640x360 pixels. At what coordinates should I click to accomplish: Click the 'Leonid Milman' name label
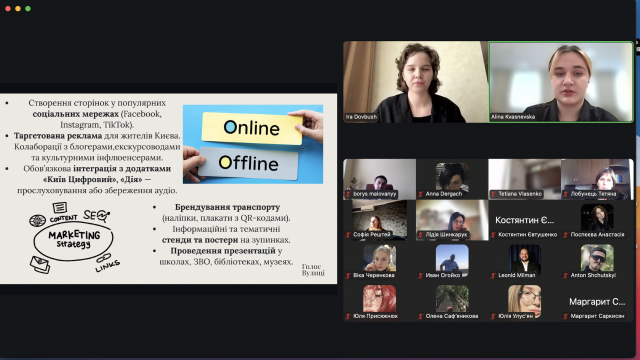pyautogui.click(x=517, y=276)
